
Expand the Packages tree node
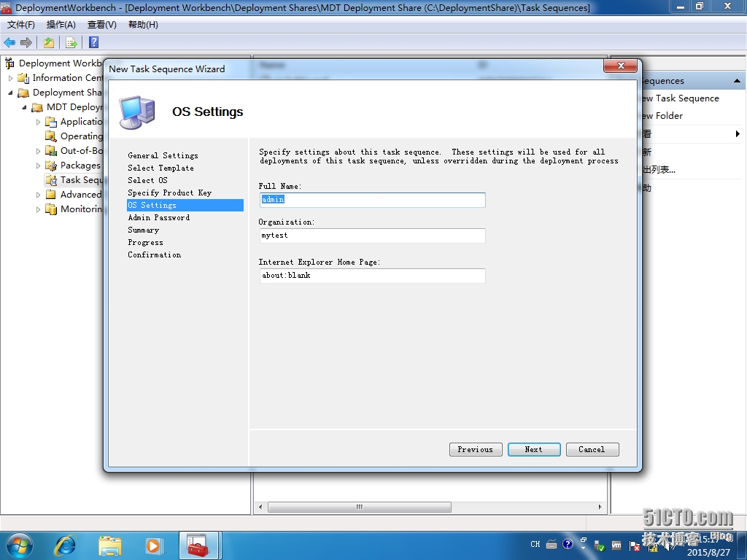point(38,166)
